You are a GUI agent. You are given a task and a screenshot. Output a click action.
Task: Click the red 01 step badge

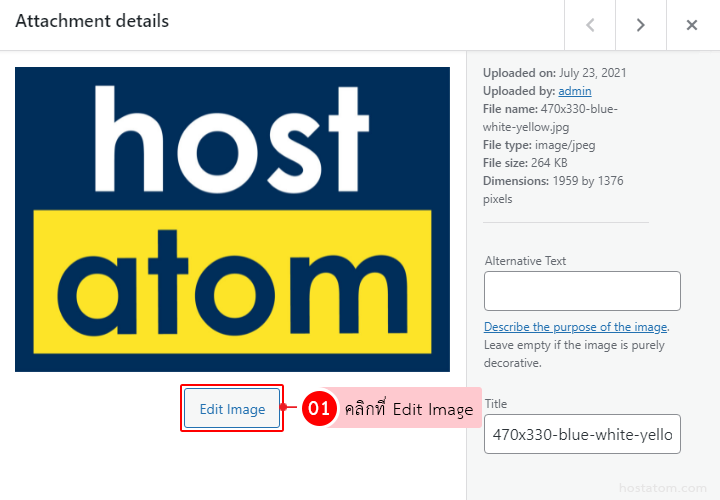coord(319,408)
